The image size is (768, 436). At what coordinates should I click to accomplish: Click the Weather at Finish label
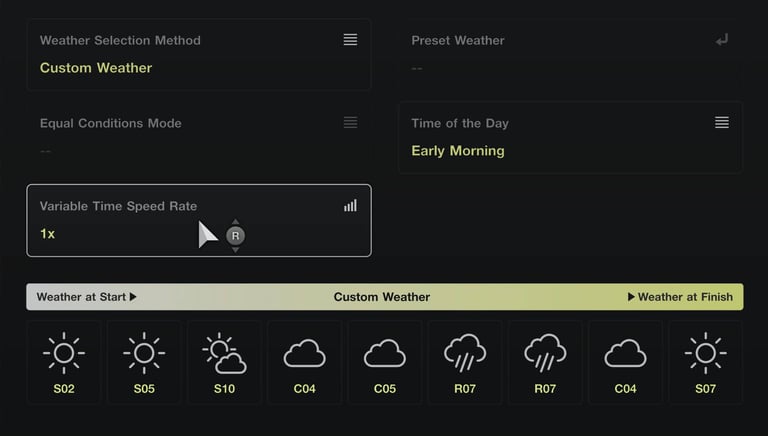coord(680,297)
